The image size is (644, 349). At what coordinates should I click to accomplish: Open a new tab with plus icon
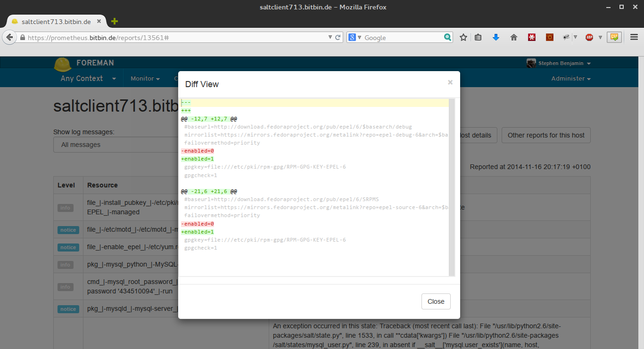[114, 21]
